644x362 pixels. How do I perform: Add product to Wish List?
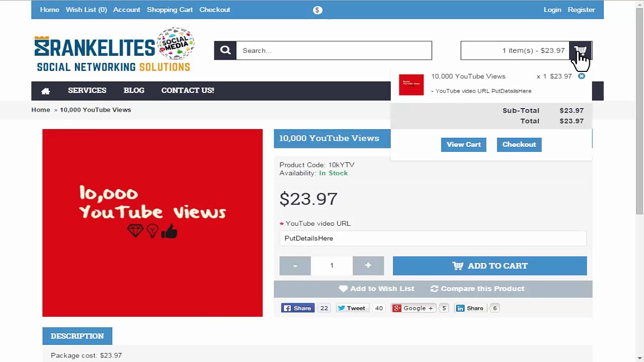[377, 289]
